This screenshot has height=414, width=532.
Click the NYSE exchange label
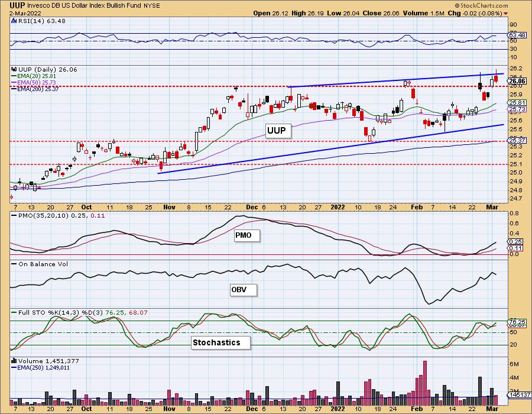click(153, 6)
